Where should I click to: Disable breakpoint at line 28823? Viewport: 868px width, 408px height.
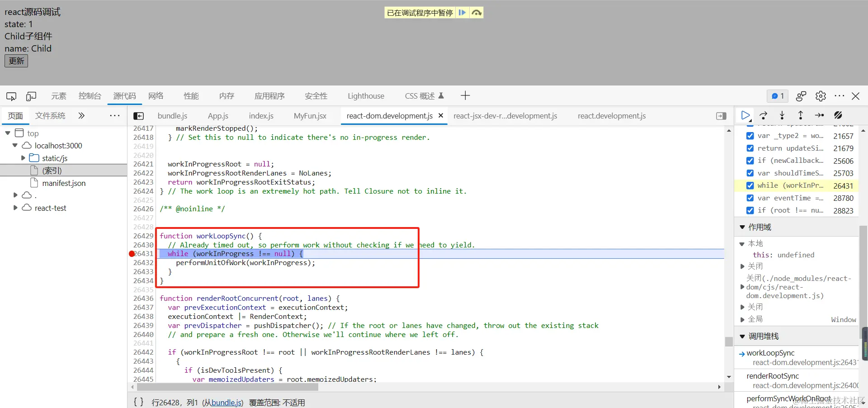coord(750,210)
